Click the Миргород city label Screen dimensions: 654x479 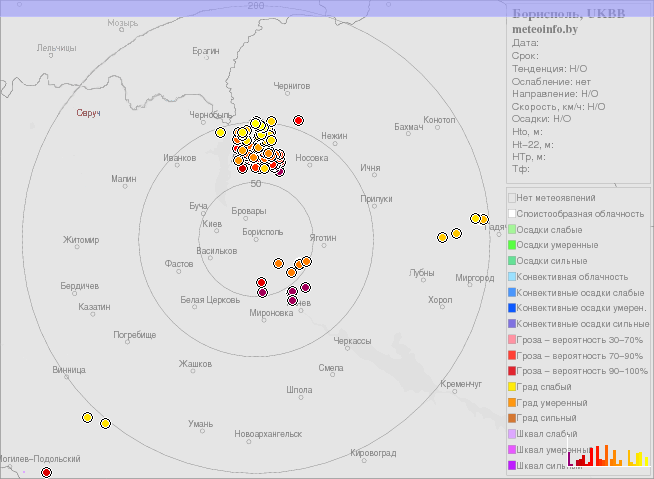[x=475, y=278]
